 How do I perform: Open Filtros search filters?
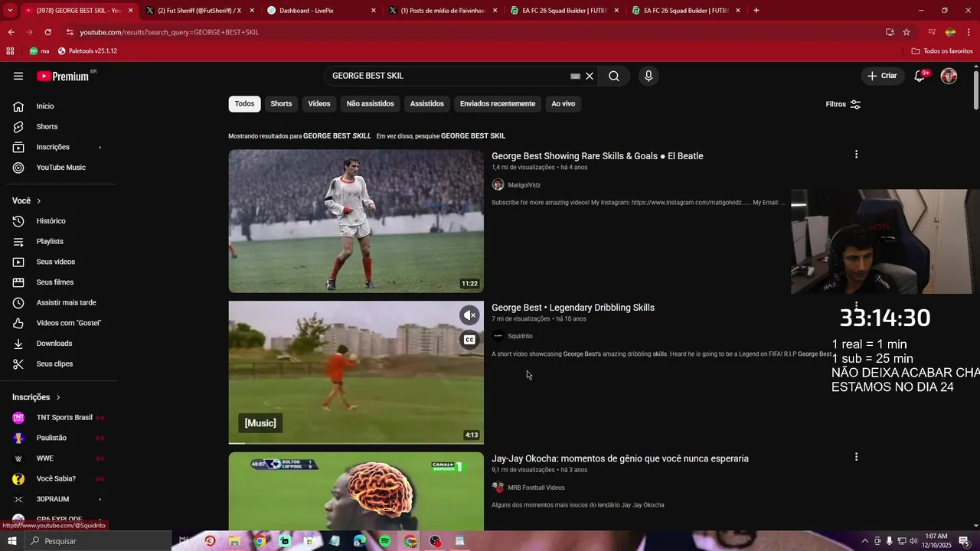[x=843, y=104]
